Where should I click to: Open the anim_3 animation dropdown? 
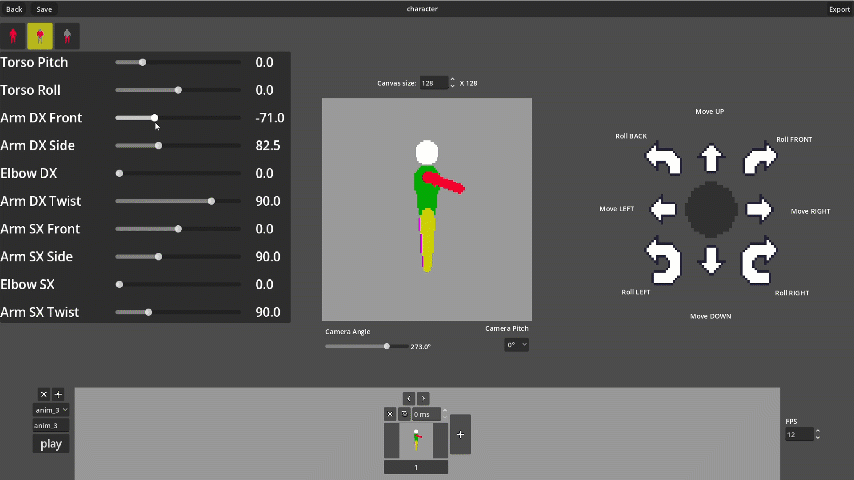(x=51, y=410)
